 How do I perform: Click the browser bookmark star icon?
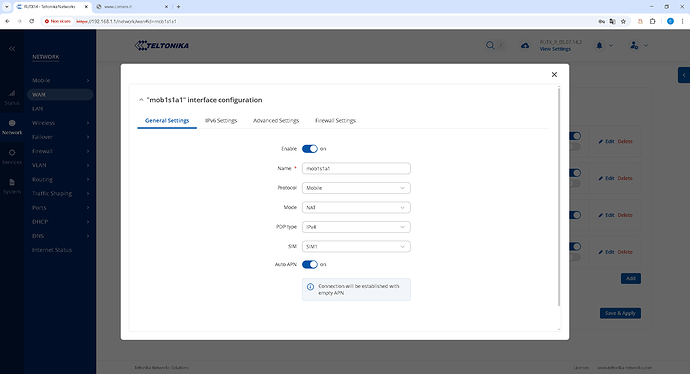pos(623,21)
